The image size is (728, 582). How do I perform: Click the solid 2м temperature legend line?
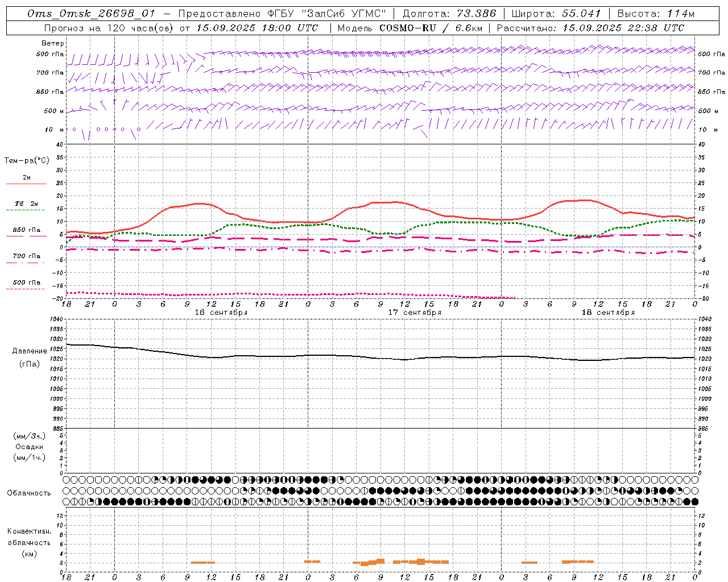26,184
